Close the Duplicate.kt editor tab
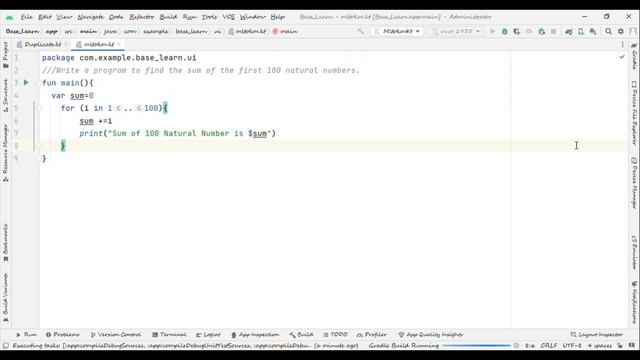Screen dimensions: 640x360 point(66,44)
